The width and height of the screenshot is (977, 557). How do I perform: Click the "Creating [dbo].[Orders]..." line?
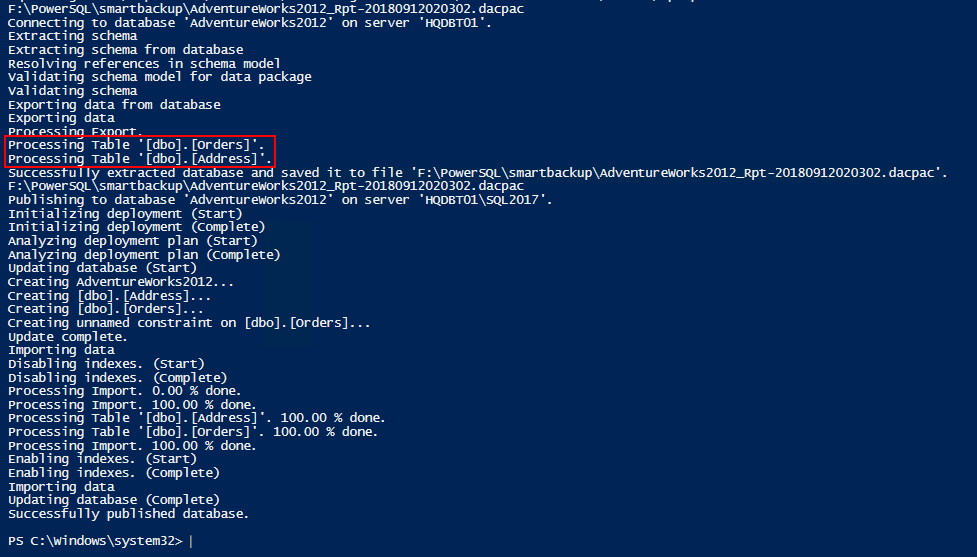tap(106, 309)
